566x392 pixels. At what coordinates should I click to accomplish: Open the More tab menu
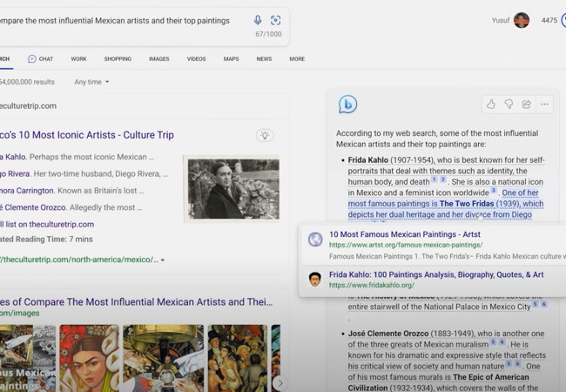(x=297, y=59)
